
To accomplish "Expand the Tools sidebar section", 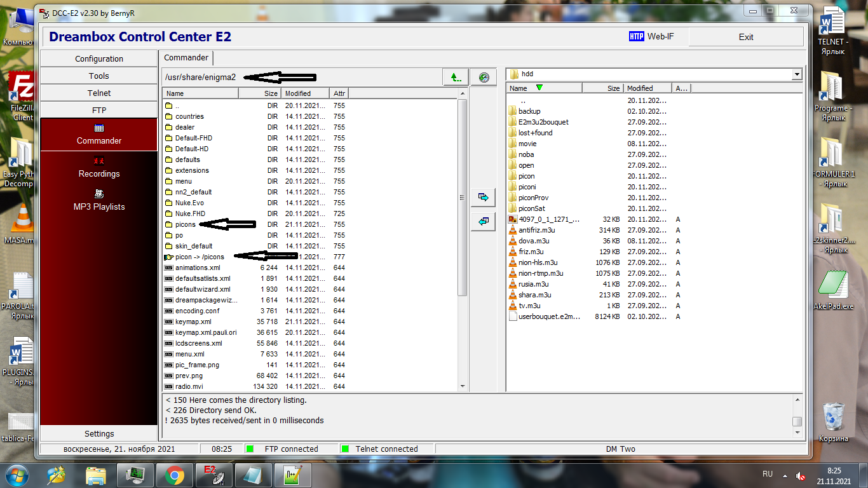I will pos(98,76).
